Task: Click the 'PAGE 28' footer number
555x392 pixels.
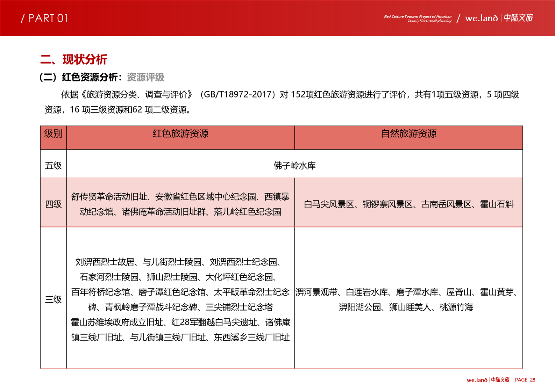Action: 525,380
